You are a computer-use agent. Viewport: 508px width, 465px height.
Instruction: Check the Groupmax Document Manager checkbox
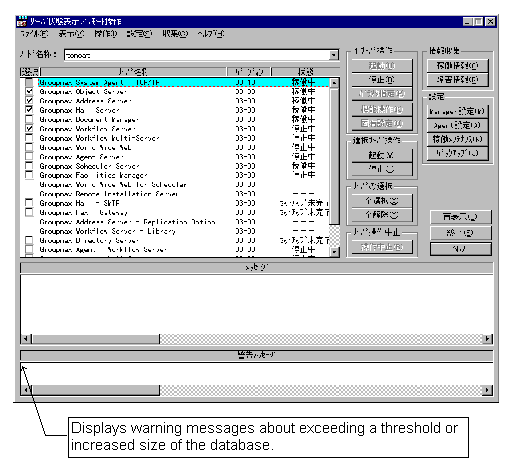tap(29, 119)
